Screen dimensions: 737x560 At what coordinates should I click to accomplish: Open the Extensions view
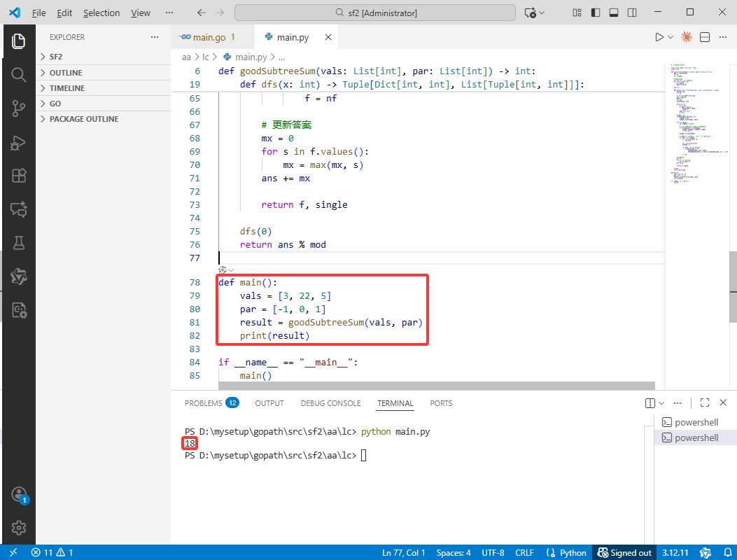click(x=18, y=176)
